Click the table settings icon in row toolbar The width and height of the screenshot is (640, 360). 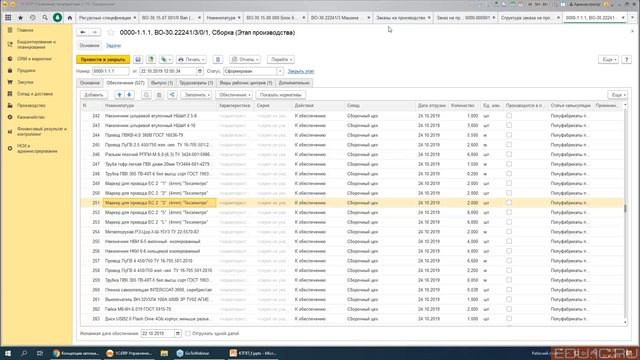(x=159, y=95)
